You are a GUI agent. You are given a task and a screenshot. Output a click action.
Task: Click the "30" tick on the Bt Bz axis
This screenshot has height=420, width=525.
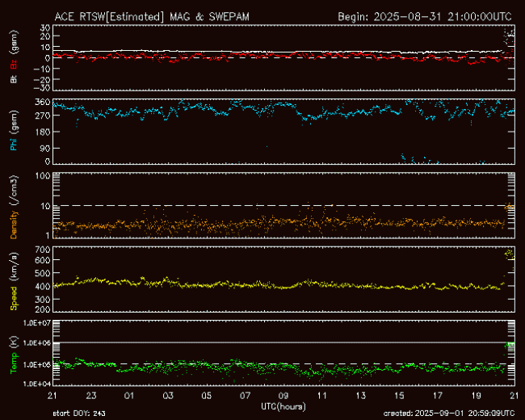coord(45,27)
